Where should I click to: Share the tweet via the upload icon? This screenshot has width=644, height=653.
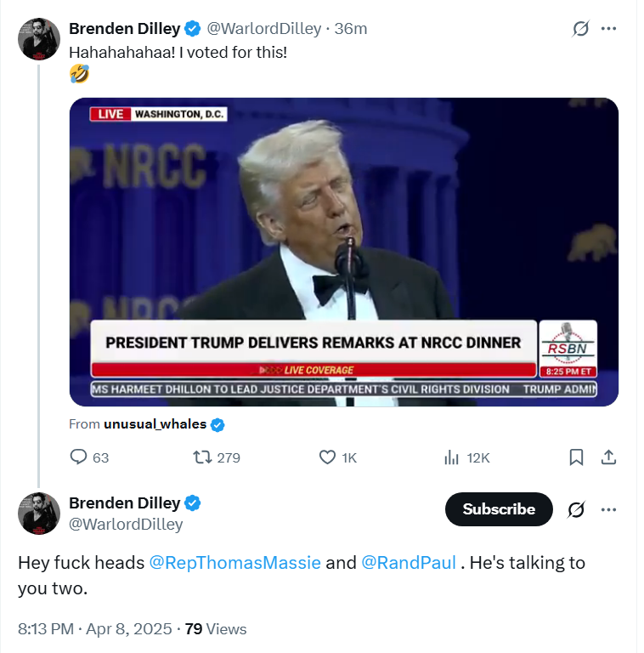point(608,457)
